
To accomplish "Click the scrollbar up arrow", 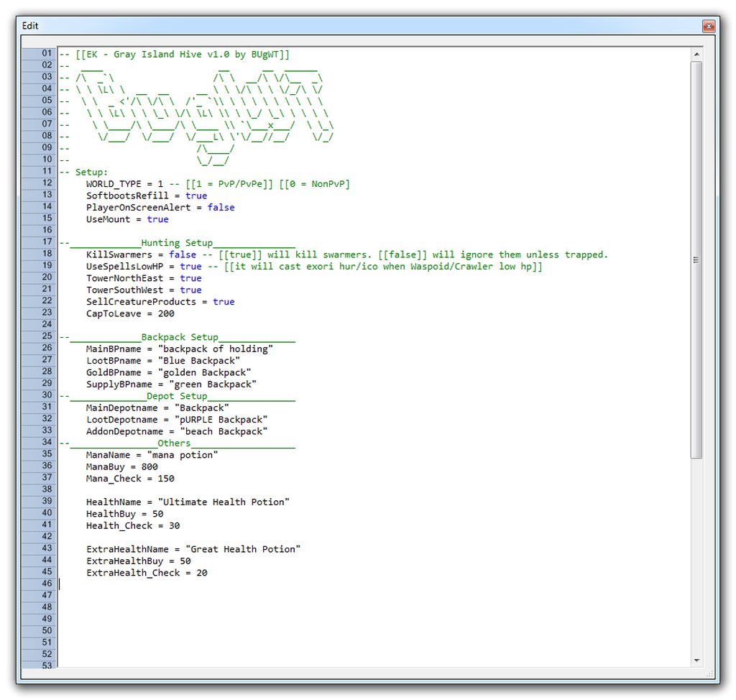I will [696, 55].
